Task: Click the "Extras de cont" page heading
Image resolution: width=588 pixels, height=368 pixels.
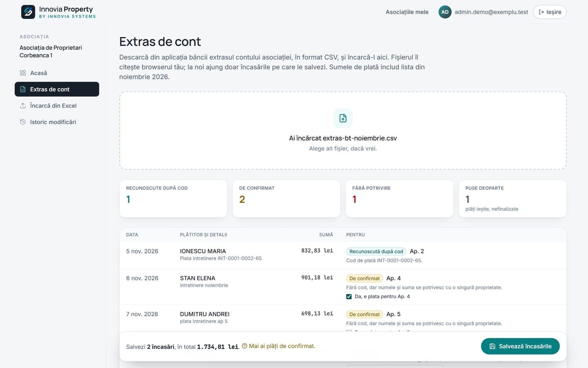Action: [160, 42]
